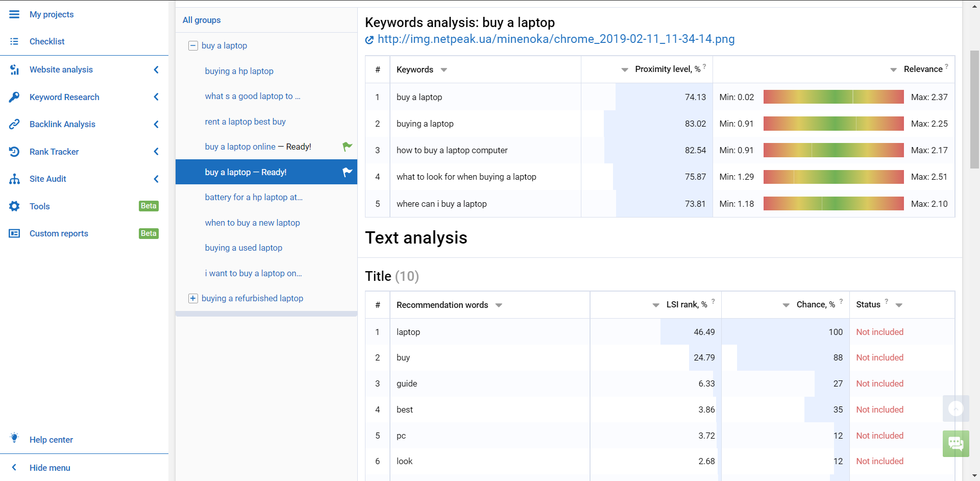Image resolution: width=980 pixels, height=481 pixels.
Task: Click 'what to look for when buying a laptop'
Action: 467,177
